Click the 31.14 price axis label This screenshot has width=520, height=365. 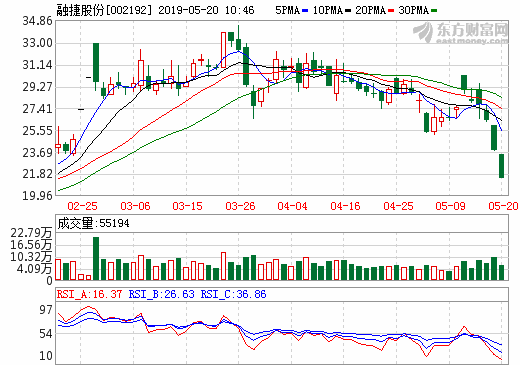pos(37,65)
